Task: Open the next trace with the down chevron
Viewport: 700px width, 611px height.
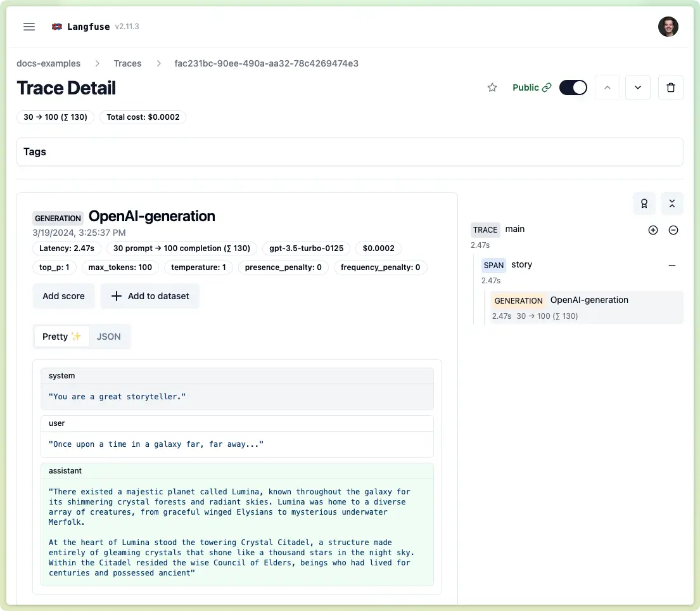Action: [638, 87]
